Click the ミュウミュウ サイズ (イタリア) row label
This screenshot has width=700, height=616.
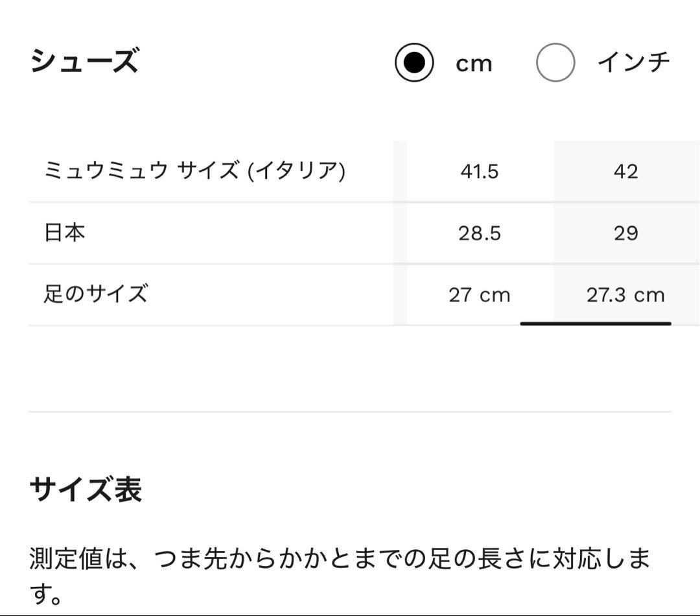pyautogui.click(x=194, y=171)
